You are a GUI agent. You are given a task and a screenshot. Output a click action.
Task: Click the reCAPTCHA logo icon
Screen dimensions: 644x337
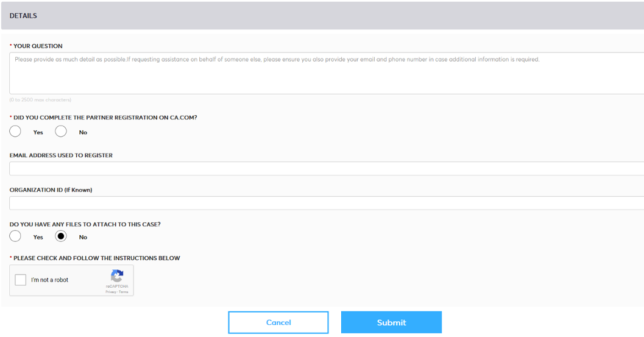[117, 276]
